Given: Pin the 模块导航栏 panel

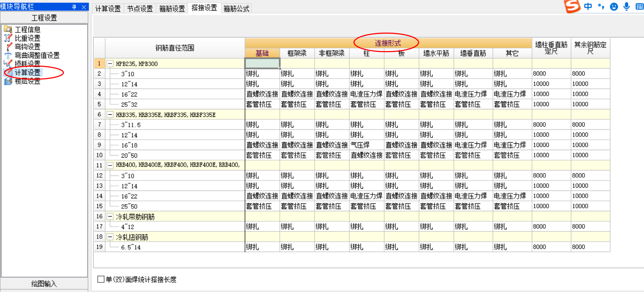Looking at the screenshot, I should [x=74, y=7].
